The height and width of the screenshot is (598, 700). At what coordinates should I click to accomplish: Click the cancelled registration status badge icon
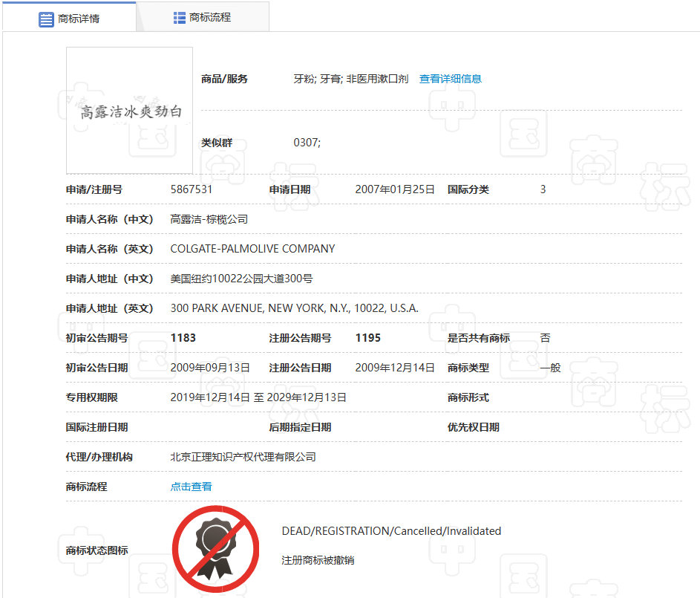click(215, 549)
